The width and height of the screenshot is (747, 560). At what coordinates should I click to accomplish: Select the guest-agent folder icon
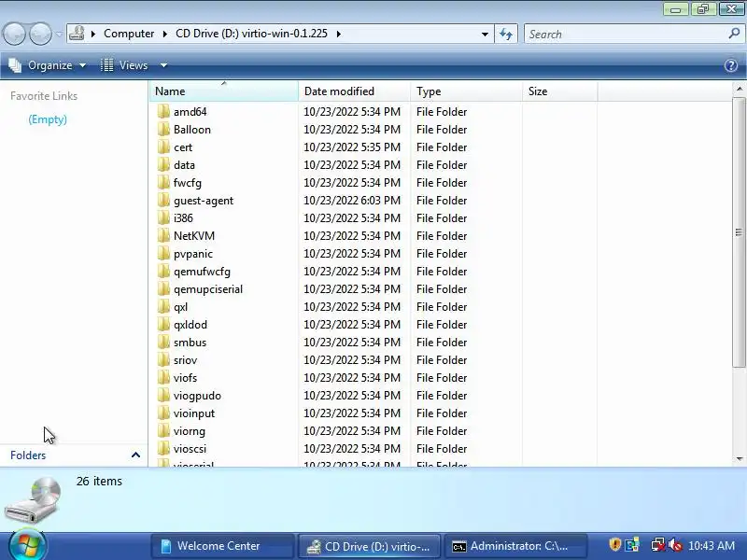pyautogui.click(x=163, y=200)
